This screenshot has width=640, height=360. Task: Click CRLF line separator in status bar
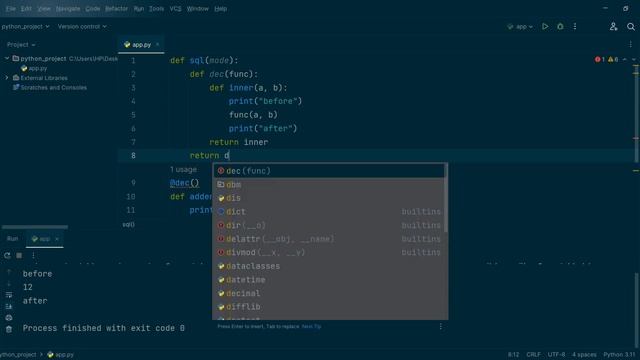[x=533, y=354]
